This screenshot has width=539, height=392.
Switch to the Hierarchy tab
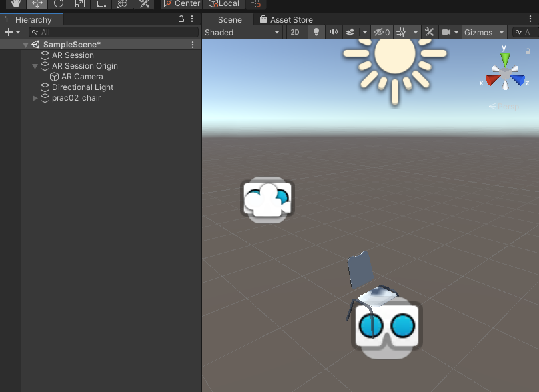tap(31, 20)
